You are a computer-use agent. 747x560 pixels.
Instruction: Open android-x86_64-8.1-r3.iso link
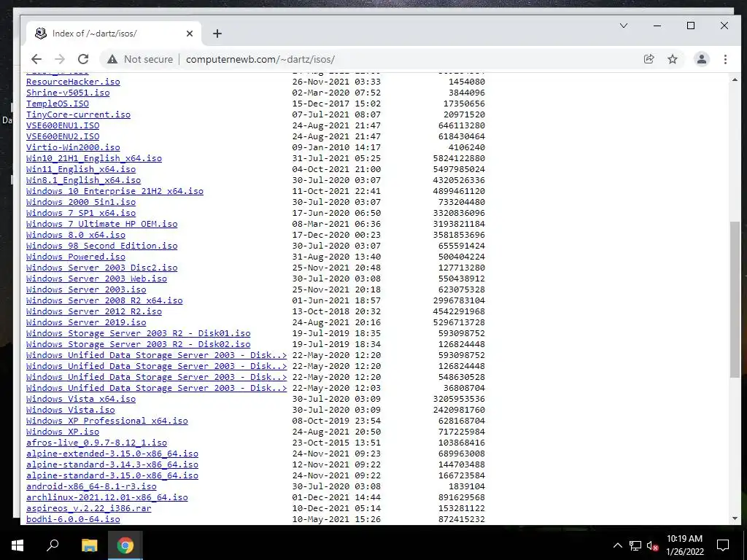pyautogui.click(x=91, y=486)
